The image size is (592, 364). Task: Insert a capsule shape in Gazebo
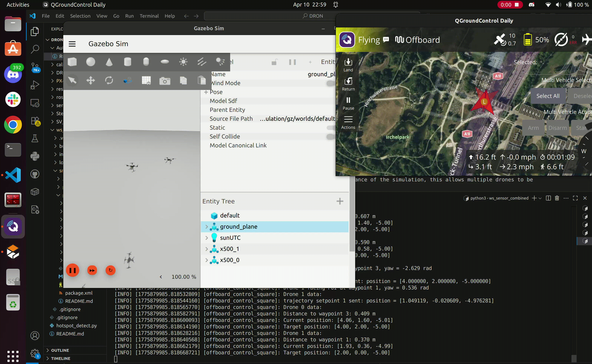(x=146, y=62)
